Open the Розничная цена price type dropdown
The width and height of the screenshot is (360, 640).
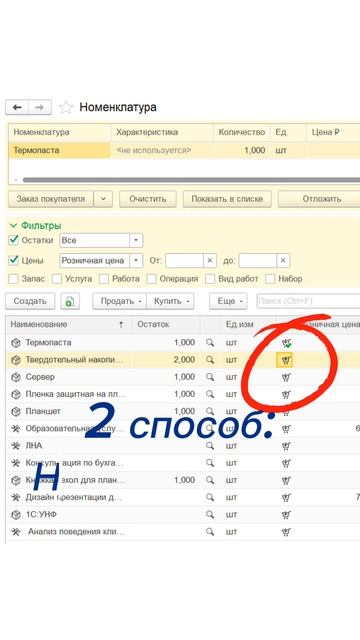pyautogui.click(x=136, y=260)
